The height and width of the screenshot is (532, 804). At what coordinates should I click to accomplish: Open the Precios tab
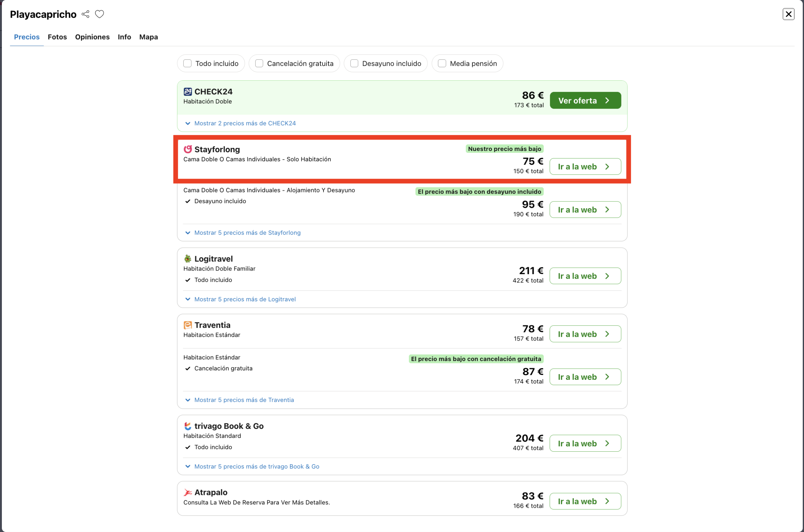pyautogui.click(x=27, y=37)
